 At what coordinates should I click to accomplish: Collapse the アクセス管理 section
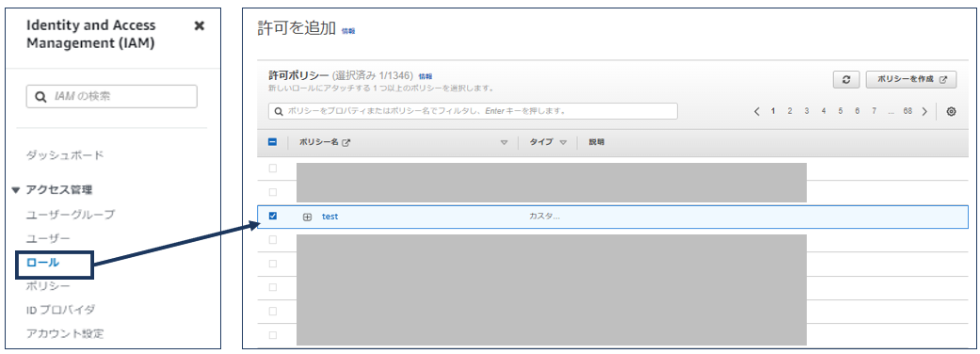(16, 190)
